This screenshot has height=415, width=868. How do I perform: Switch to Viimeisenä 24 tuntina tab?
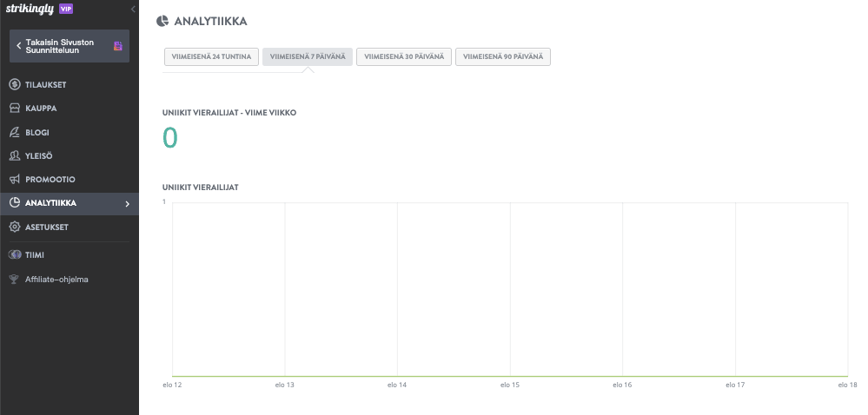211,57
